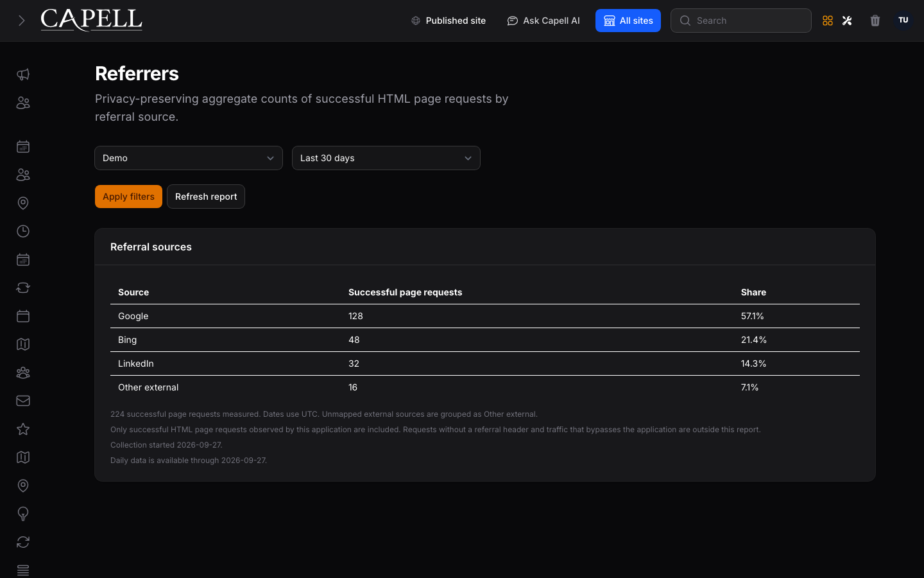
Task: Select the Bing source row
Action: point(485,340)
